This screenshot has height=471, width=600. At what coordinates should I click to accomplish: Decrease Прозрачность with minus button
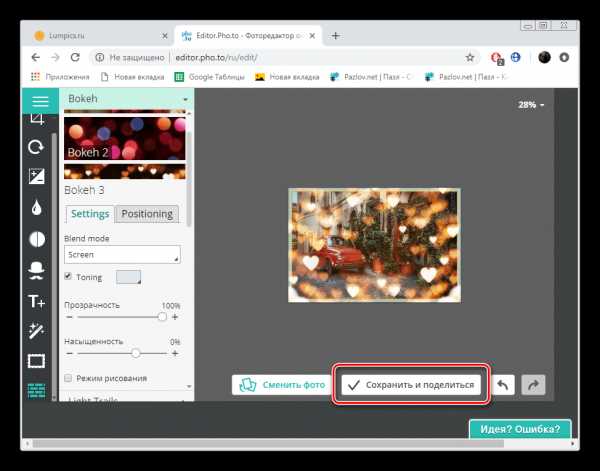pyautogui.click(x=69, y=317)
